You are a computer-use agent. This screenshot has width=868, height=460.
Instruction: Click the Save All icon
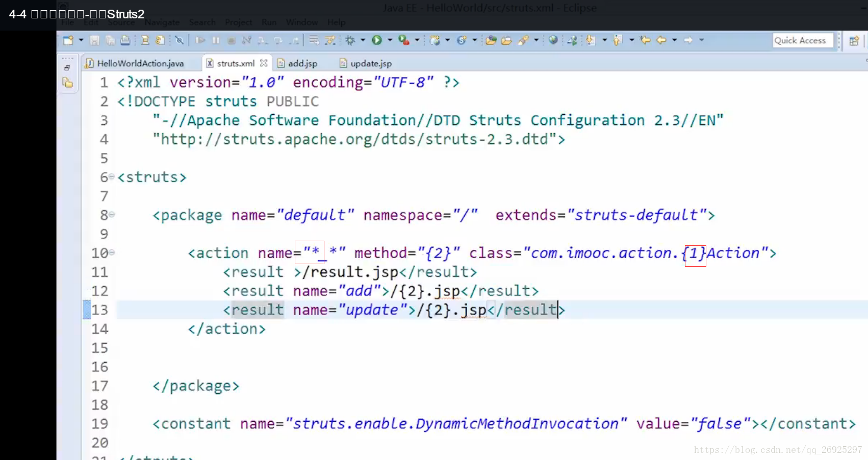point(110,40)
